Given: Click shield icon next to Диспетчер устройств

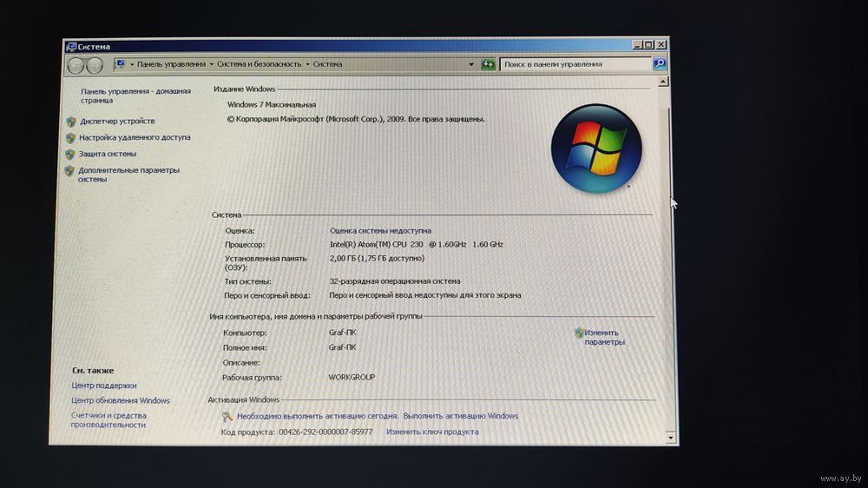Looking at the screenshot, I should pyautogui.click(x=71, y=122).
